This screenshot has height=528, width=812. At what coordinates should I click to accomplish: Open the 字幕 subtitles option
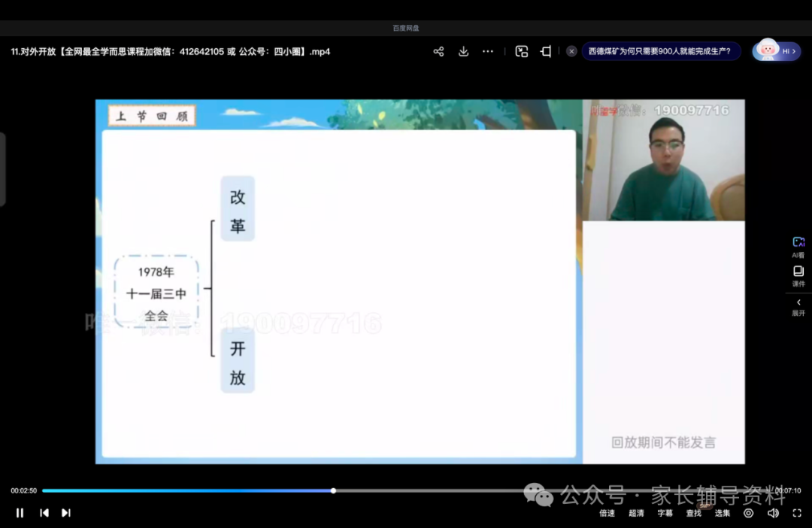tap(665, 513)
